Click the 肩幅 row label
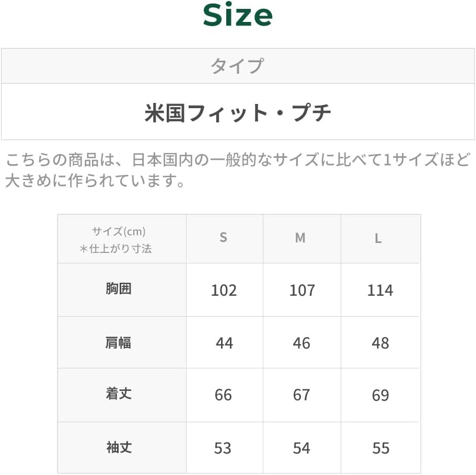Screen dimensions: 476x475 (119, 343)
